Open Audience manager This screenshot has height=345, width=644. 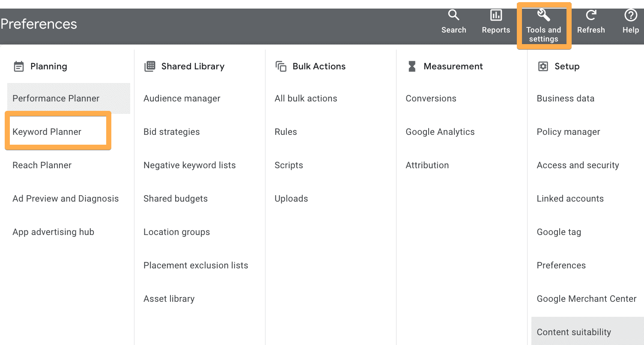click(x=182, y=98)
